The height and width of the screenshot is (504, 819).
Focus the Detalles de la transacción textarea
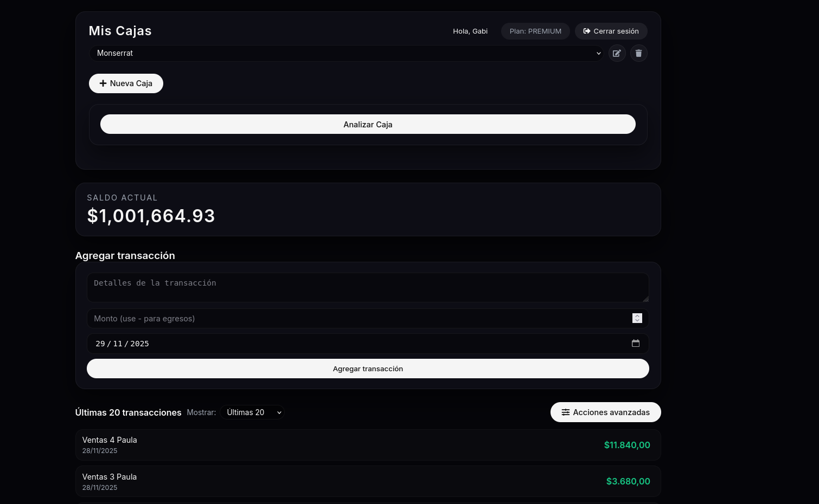pos(368,287)
